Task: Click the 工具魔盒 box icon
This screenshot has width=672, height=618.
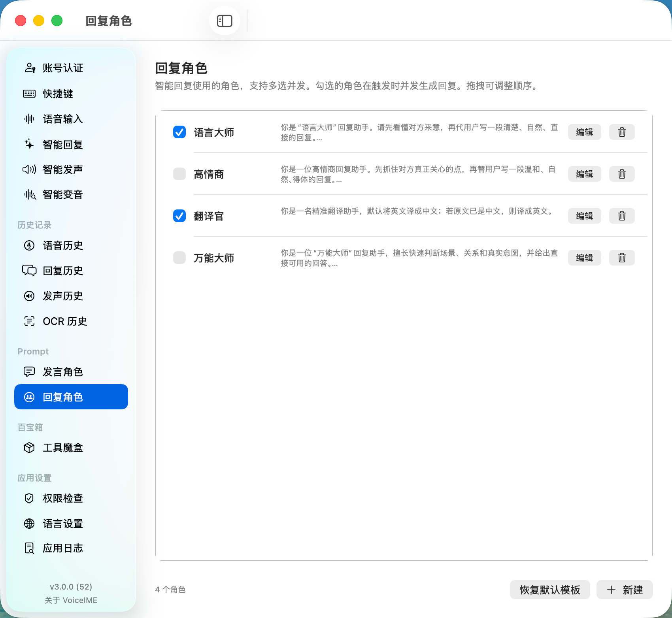Action: pyautogui.click(x=29, y=448)
